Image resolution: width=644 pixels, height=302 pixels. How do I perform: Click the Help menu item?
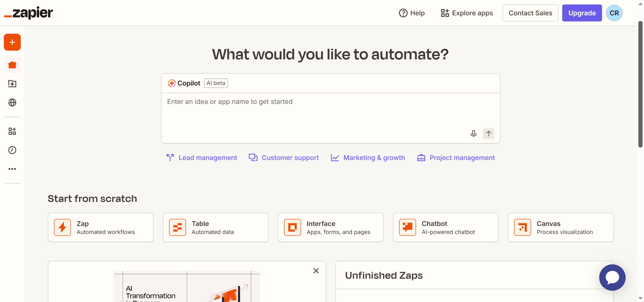point(412,13)
